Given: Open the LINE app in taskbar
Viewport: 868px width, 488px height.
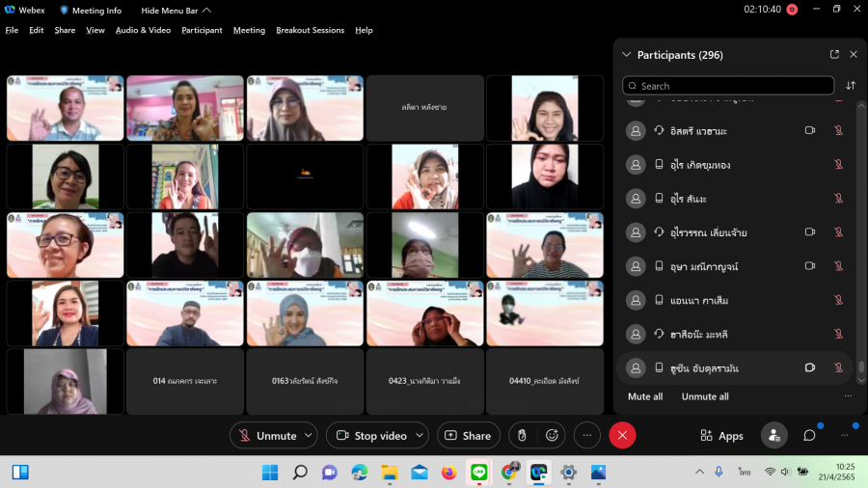Looking at the screenshot, I should (x=478, y=472).
